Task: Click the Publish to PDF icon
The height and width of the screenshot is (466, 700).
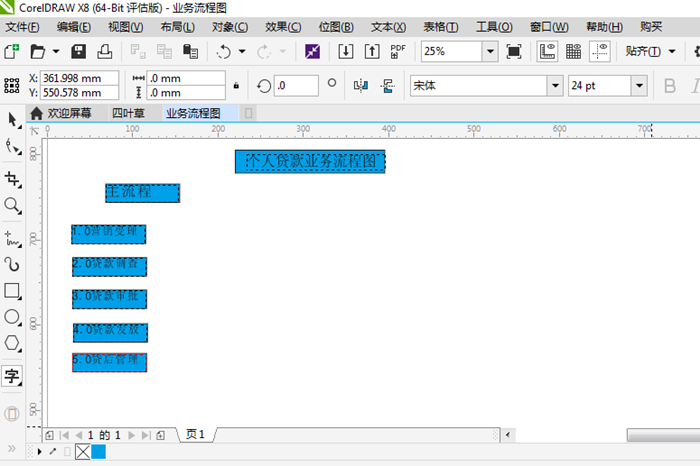Action: point(398,51)
